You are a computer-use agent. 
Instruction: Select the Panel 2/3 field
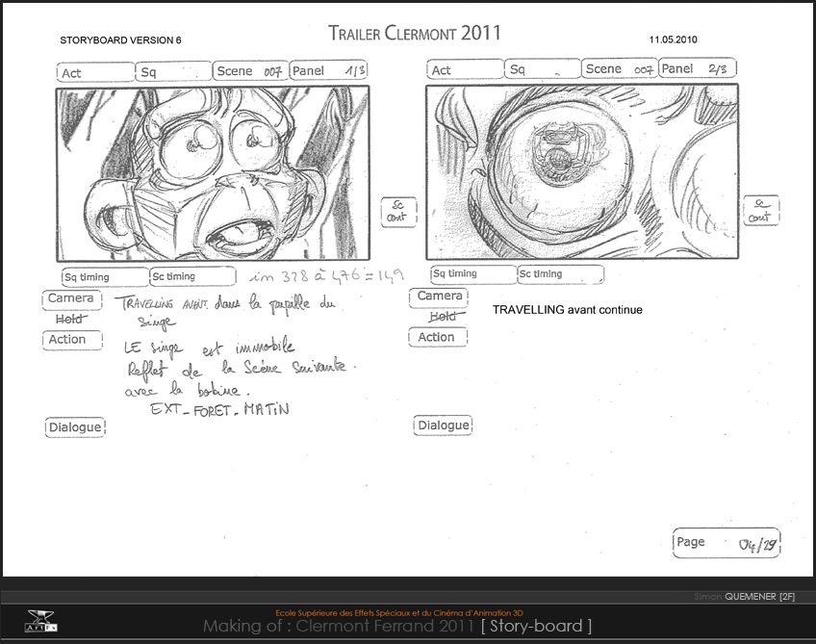tap(698, 69)
